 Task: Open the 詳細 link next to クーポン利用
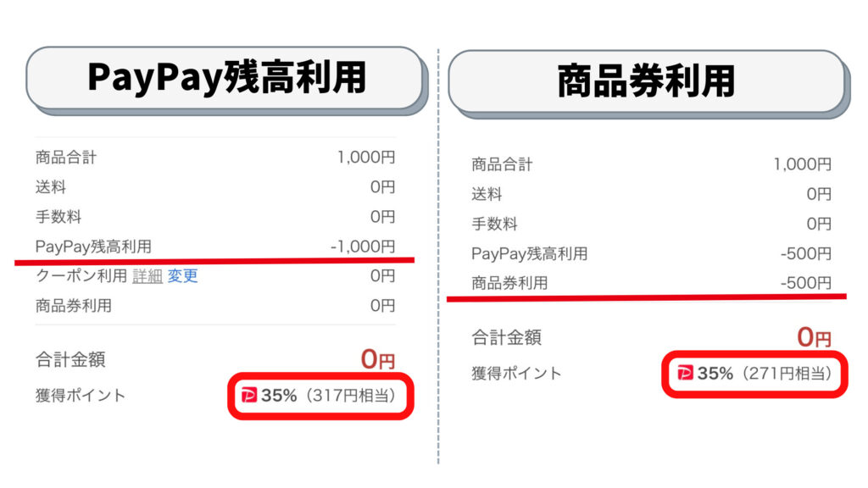[x=147, y=275]
